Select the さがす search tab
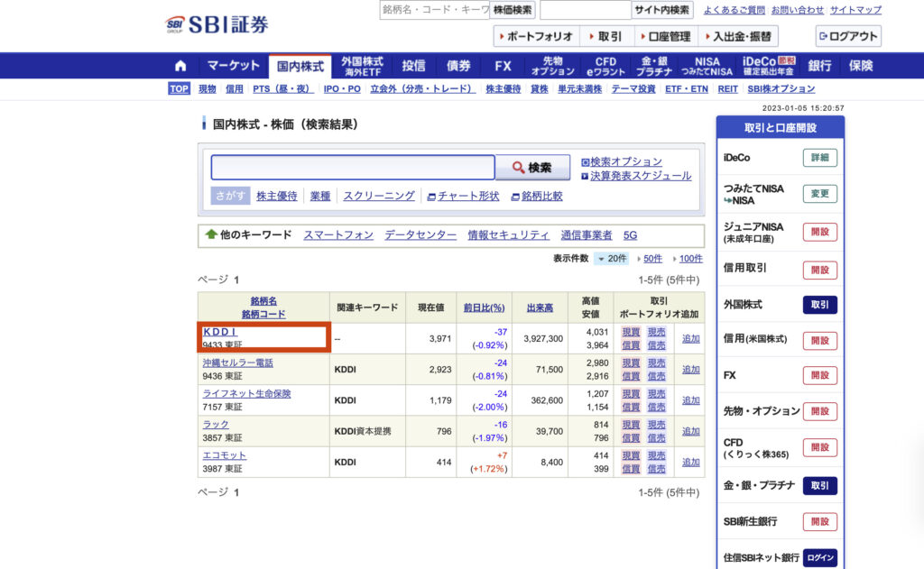The image size is (924, 569). point(230,197)
